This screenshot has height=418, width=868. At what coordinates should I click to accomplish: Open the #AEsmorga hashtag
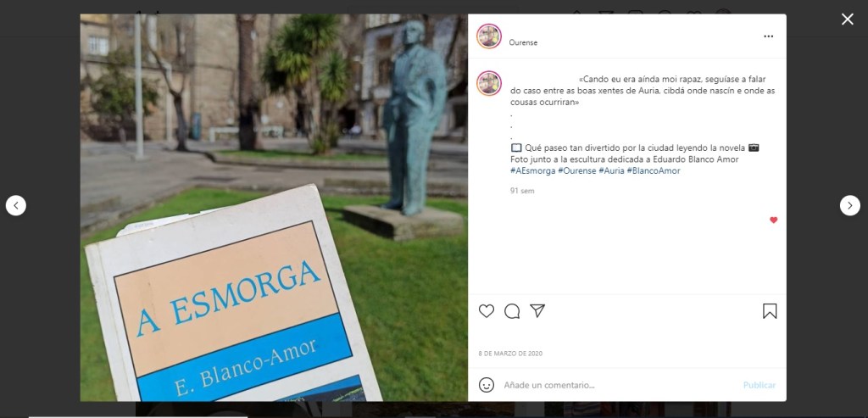(532, 171)
